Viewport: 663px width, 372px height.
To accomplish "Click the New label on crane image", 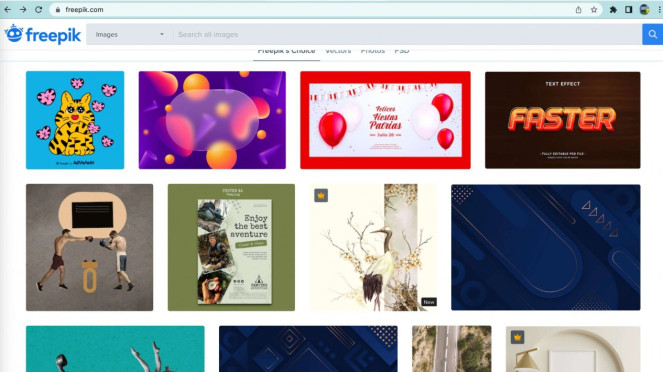I will coord(429,302).
